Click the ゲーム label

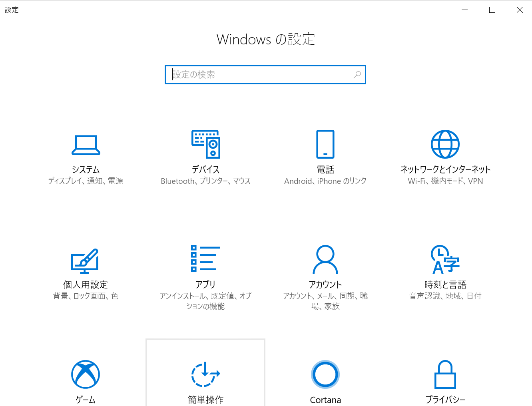86,400
